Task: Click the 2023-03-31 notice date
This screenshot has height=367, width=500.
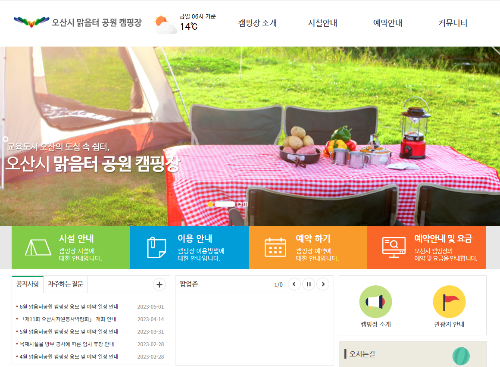Action: coord(151,332)
